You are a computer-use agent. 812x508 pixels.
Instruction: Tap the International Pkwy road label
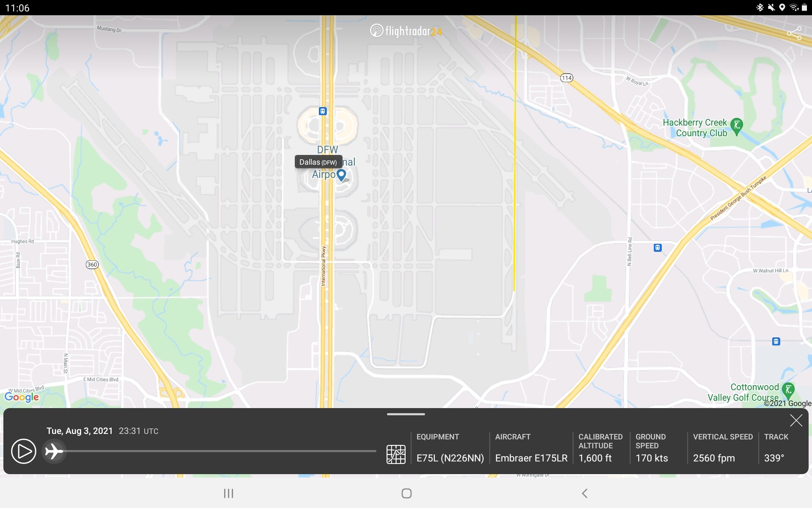pyautogui.click(x=324, y=266)
